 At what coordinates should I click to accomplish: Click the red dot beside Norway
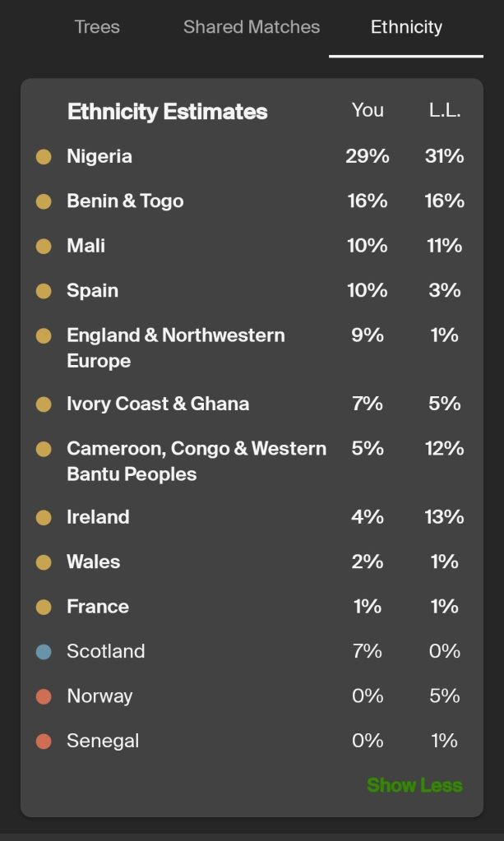44,696
